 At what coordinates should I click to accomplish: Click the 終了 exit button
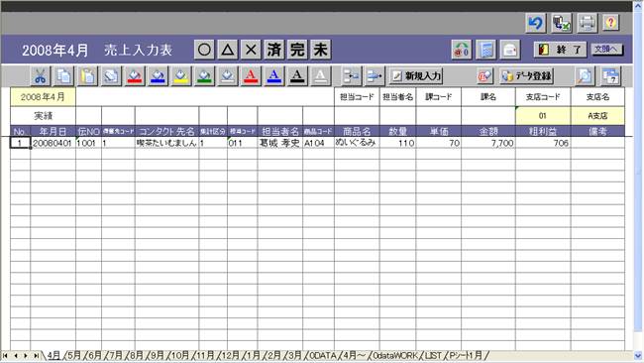tap(560, 50)
